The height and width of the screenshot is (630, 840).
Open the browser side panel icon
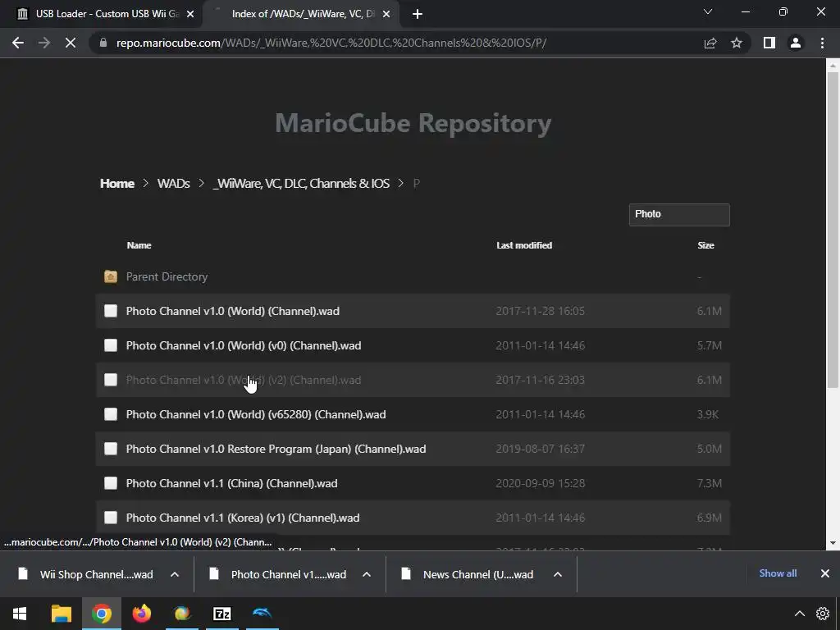click(769, 43)
